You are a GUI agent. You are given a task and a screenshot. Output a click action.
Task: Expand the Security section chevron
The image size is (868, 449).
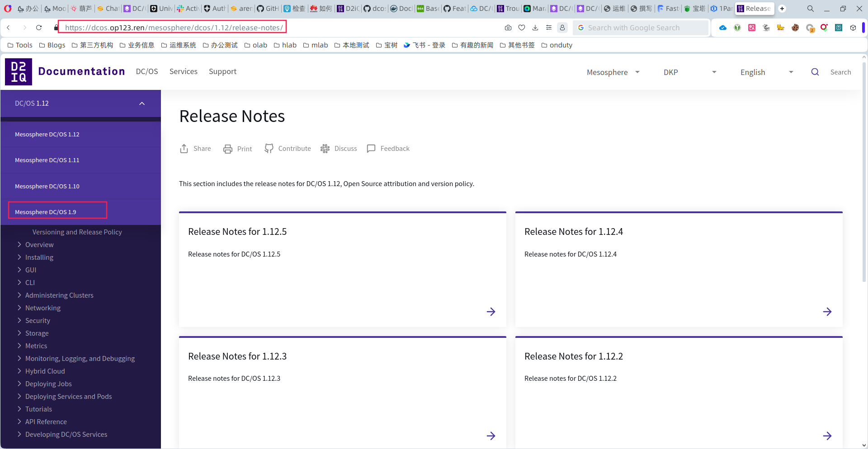coord(19,320)
